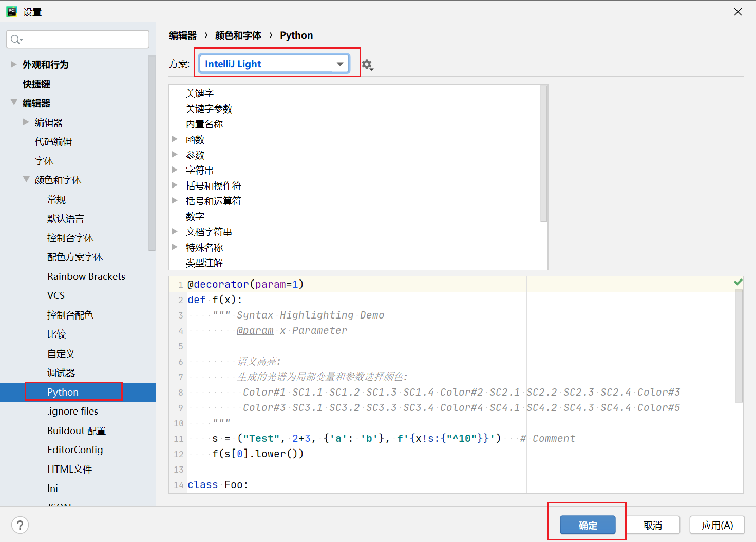Expand the 函数 category
Viewport: 756px width, 542px height.
click(175, 139)
